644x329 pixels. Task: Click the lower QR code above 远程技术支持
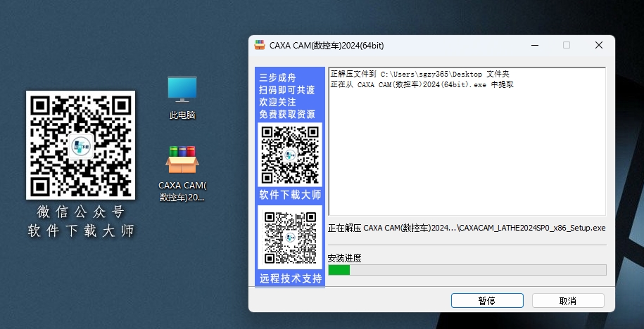tap(291, 237)
